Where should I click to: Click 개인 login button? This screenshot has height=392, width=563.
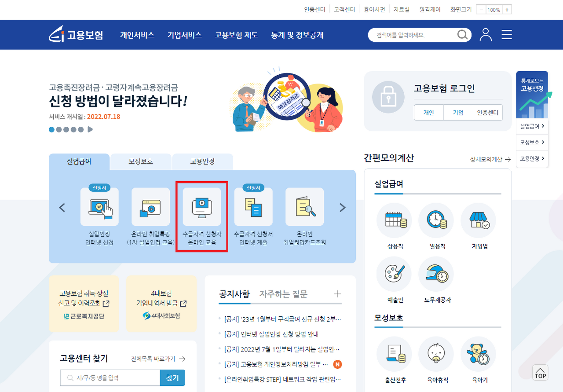point(429,113)
